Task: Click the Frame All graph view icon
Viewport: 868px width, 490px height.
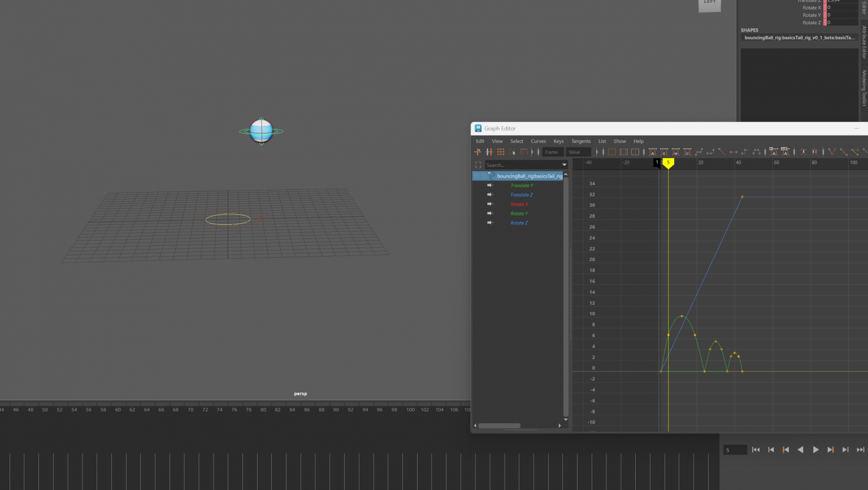Action: (x=612, y=152)
